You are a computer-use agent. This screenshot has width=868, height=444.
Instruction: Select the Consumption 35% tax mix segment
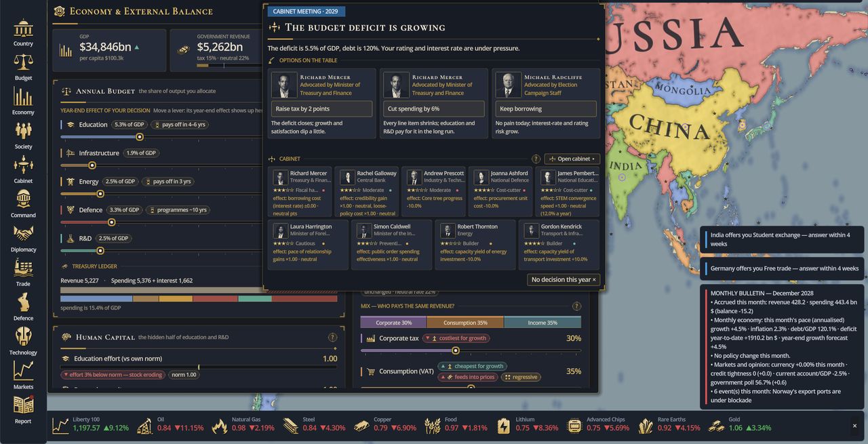(x=465, y=323)
